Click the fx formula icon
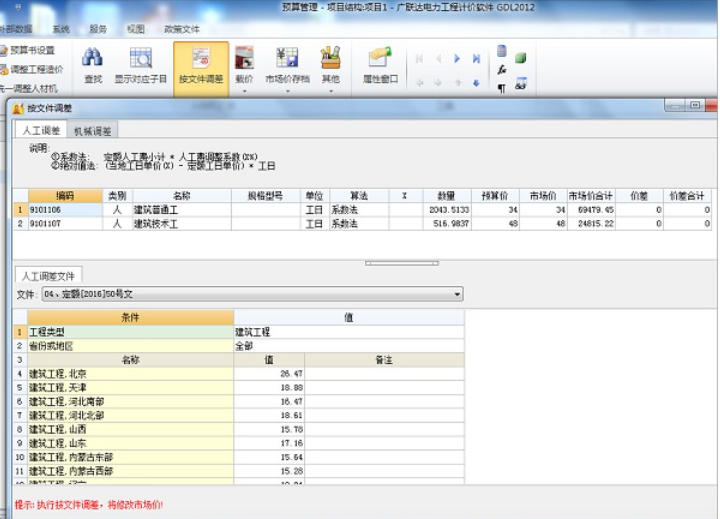This screenshot has width=720, height=519. click(x=502, y=69)
